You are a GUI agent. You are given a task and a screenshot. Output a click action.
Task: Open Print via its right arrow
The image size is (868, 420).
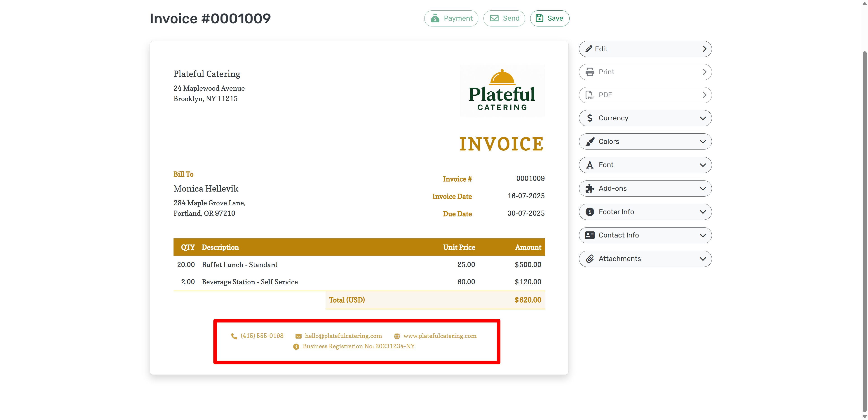(x=704, y=72)
